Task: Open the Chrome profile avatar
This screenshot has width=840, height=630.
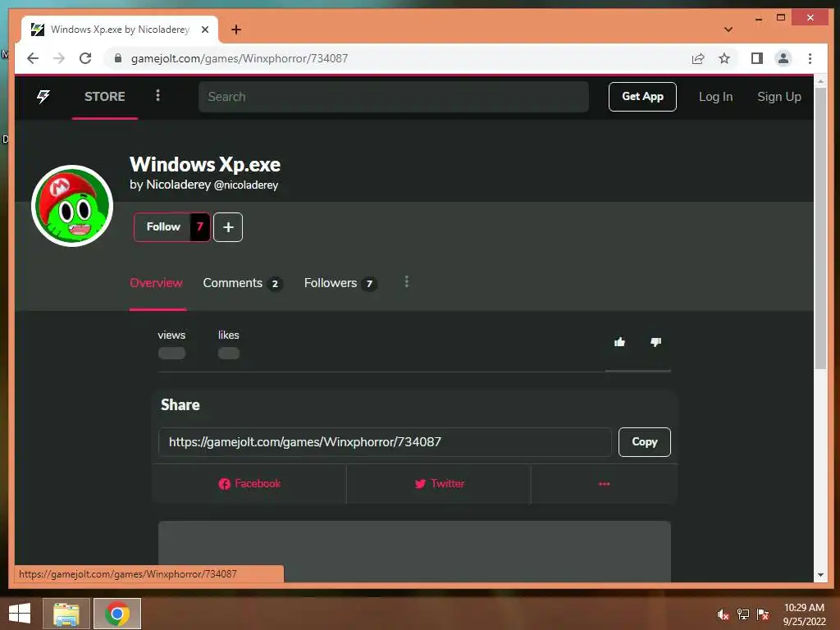Action: tap(783, 58)
